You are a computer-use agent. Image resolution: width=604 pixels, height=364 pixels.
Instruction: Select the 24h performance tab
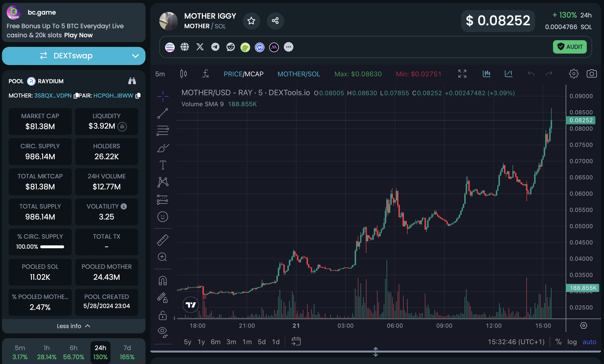tap(100, 352)
